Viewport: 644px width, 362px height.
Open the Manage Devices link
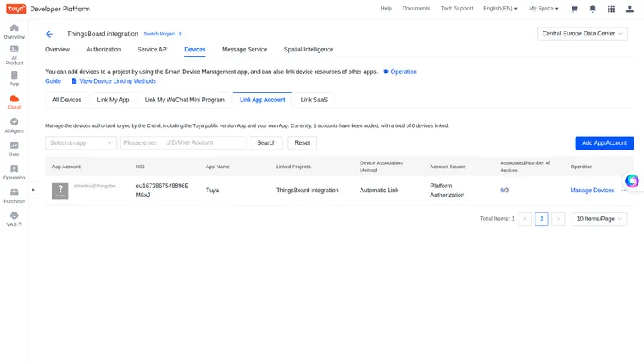coord(592,191)
